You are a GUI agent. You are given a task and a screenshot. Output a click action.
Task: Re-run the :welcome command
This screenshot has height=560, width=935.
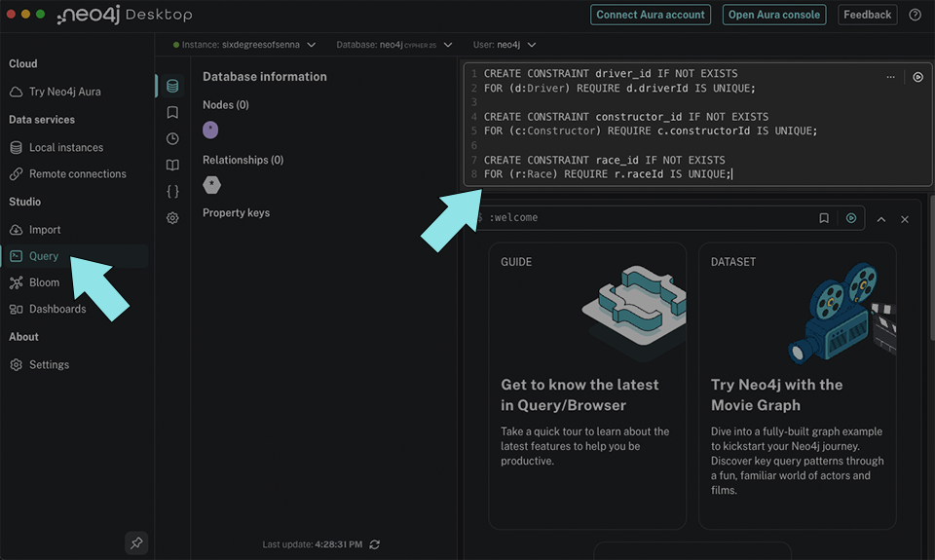[x=851, y=218]
